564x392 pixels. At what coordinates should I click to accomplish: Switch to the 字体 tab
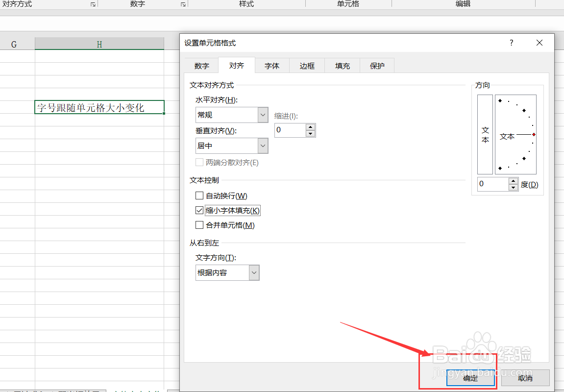[271, 65]
